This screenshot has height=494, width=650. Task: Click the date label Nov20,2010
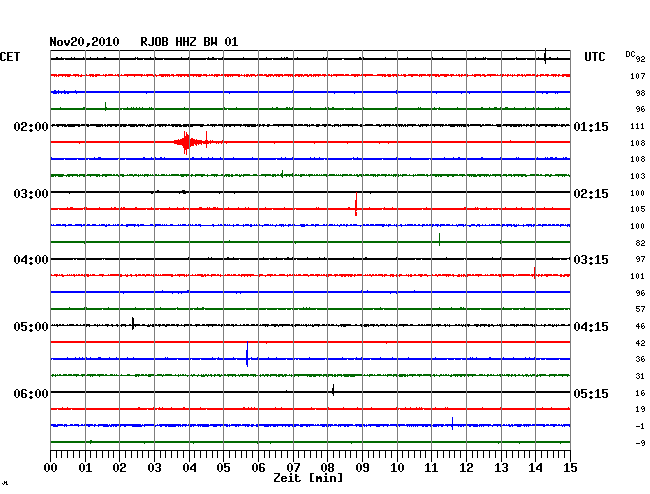(84, 42)
